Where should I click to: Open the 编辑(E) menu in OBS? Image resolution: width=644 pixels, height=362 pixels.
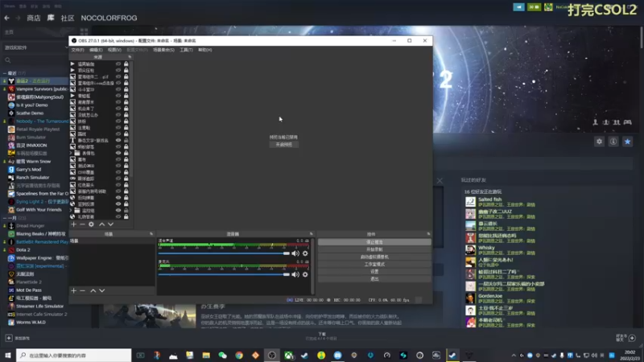tap(96, 50)
